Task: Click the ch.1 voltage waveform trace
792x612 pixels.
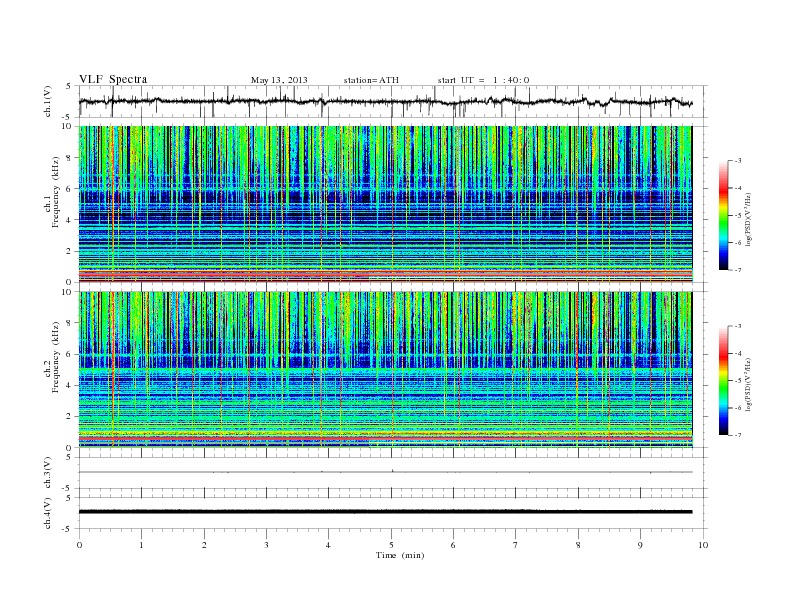Action: click(385, 101)
